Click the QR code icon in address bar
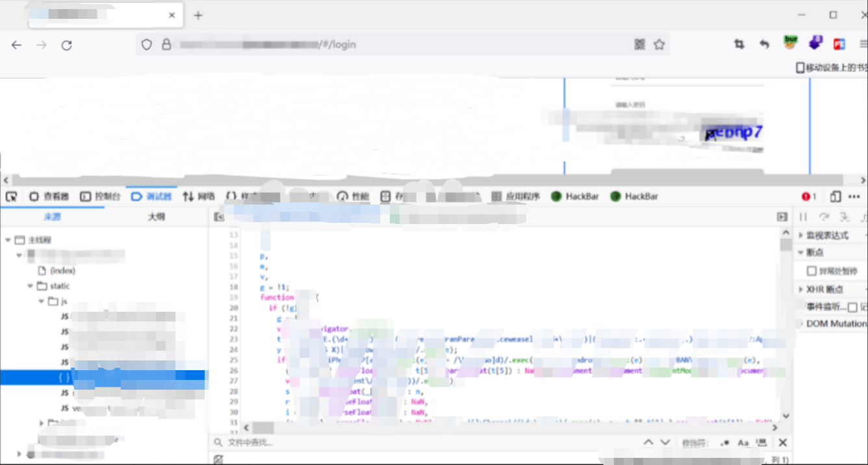The width and height of the screenshot is (868, 465). point(640,45)
